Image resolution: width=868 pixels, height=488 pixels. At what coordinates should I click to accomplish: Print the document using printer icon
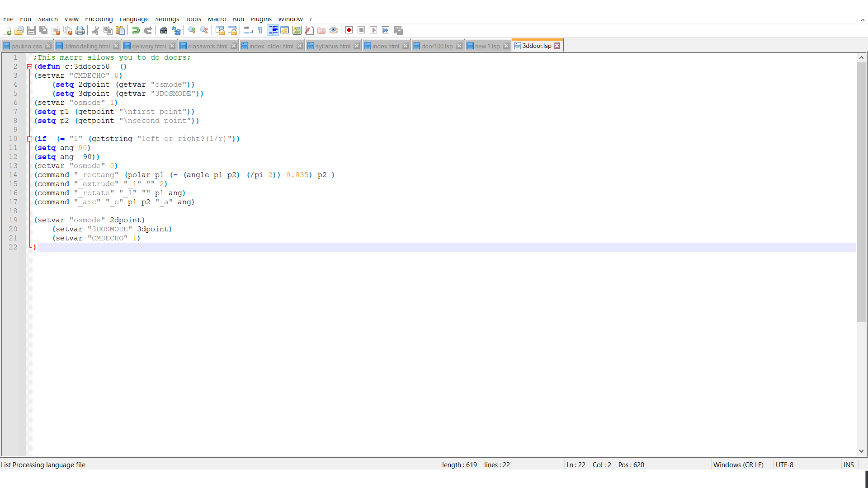pyautogui.click(x=80, y=30)
